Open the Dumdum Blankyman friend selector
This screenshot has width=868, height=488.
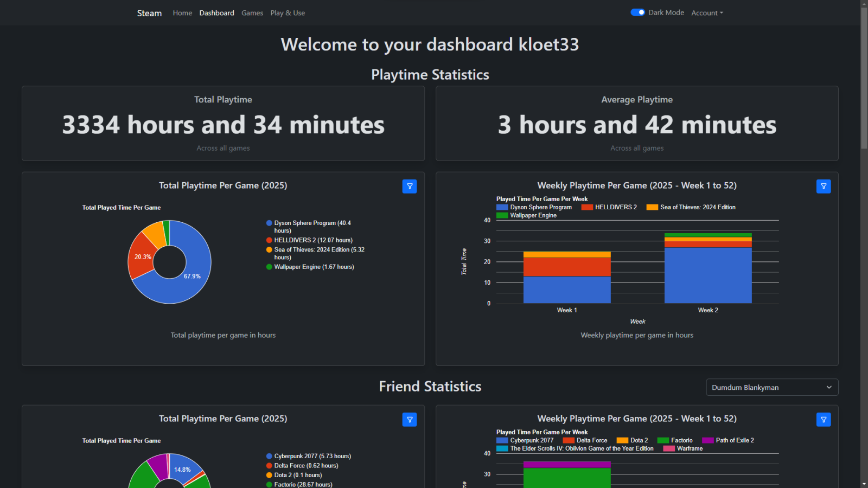point(771,387)
